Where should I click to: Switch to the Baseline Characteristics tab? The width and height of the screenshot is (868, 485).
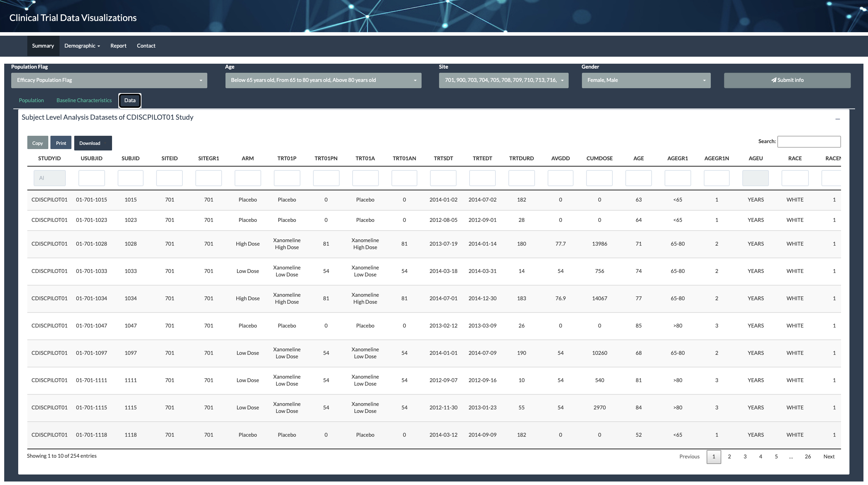84,100
